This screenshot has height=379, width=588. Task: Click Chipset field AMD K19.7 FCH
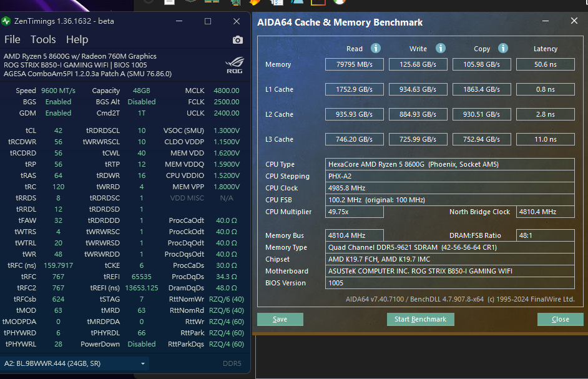pos(450,259)
